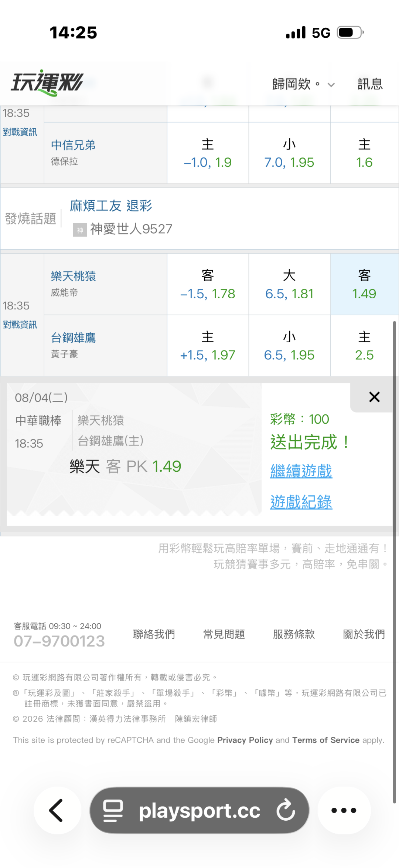Open 常見問題 in the footer
This screenshot has height=868, width=399.
(x=224, y=634)
